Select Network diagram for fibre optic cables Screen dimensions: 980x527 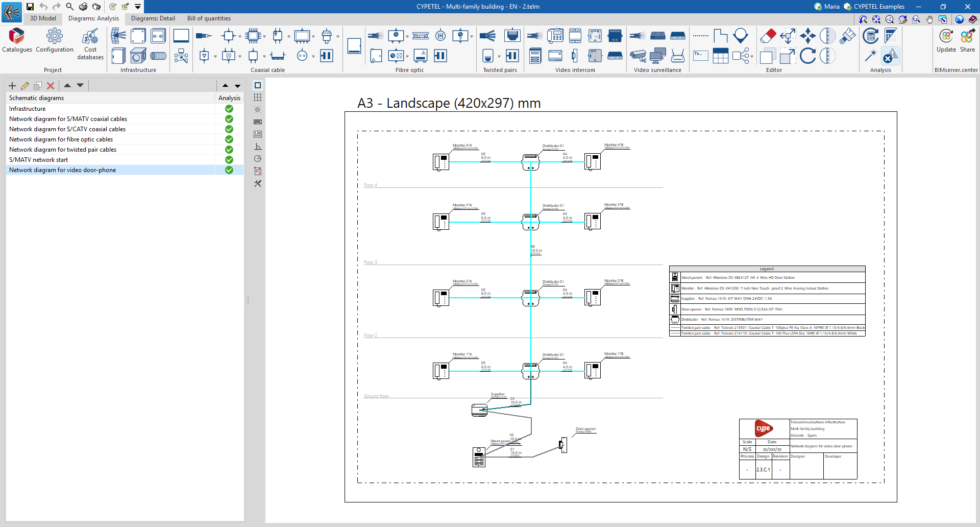pos(61,139)
